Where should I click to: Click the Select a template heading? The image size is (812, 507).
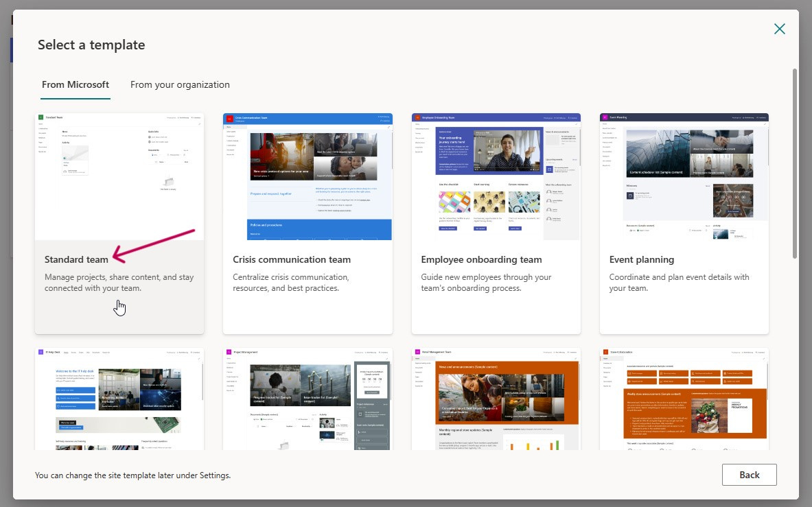(91, 45)
